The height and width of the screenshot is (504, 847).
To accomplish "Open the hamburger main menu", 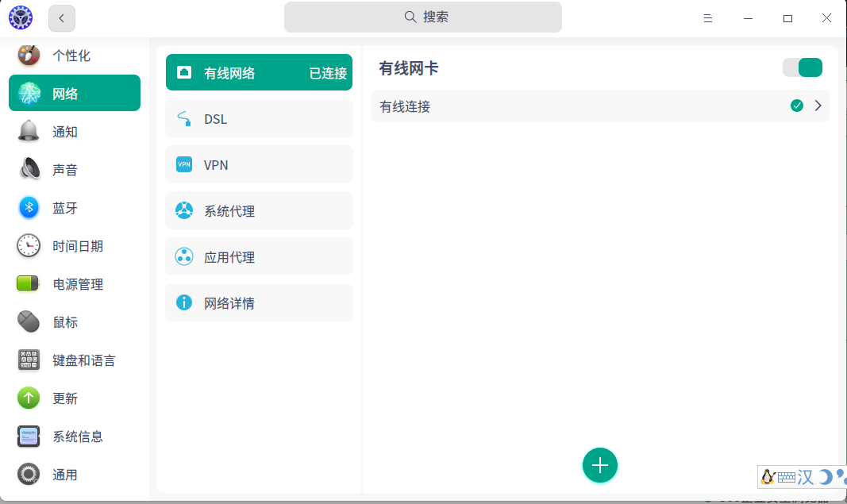I will pyautogui.click(x=707, y=18).
